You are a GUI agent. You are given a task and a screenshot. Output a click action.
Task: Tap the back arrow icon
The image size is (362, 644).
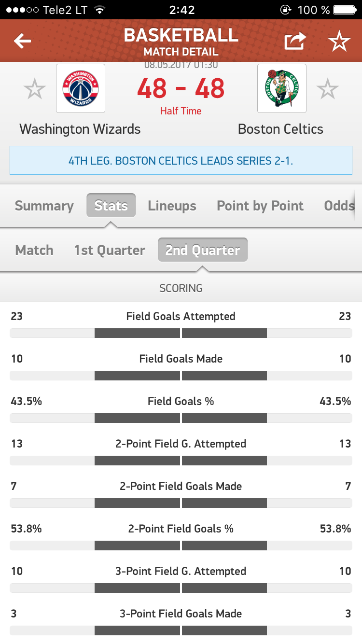[x=22, y=42]
